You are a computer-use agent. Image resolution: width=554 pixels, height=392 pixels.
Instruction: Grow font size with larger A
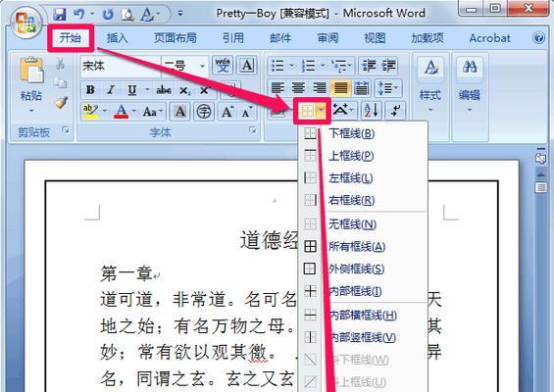tap(227, 112)
